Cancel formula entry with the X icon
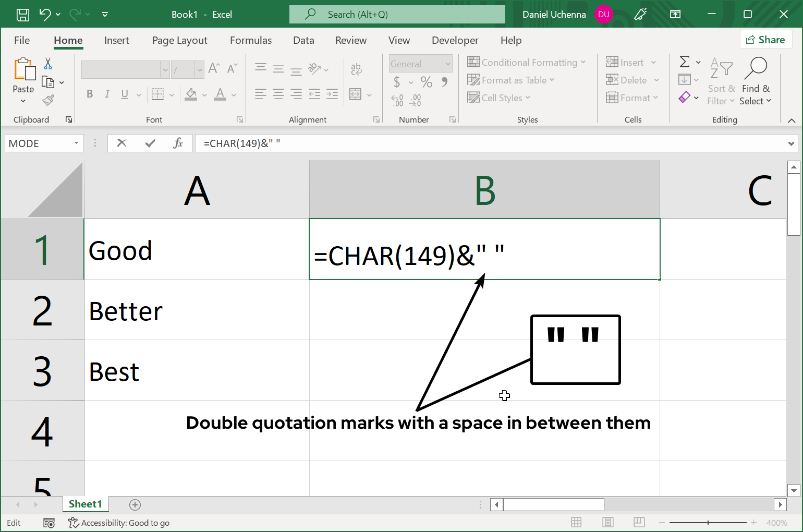The image size is (803, 532). coord(121,143)
